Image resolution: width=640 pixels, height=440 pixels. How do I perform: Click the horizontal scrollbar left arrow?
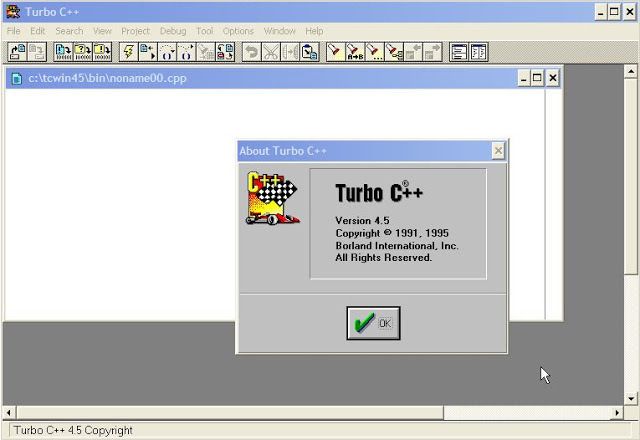pos(9,413)
